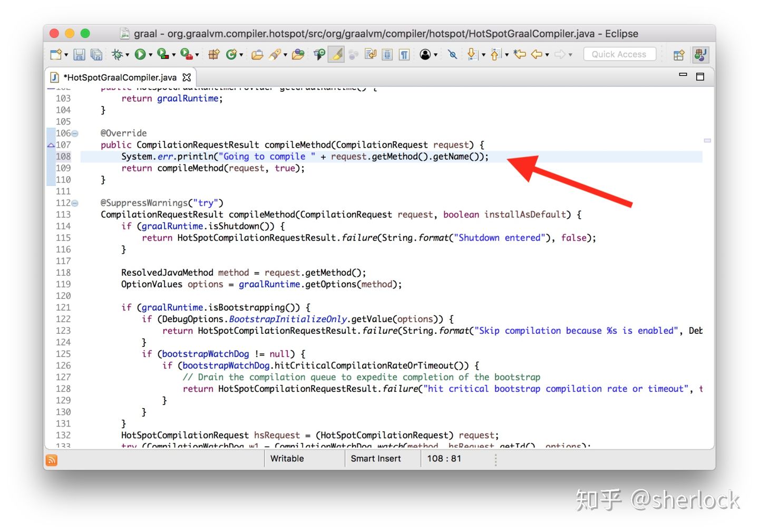Open the External Tools dropdown arrow
This screenshot has height=532, width=759.
coord(197,55)
